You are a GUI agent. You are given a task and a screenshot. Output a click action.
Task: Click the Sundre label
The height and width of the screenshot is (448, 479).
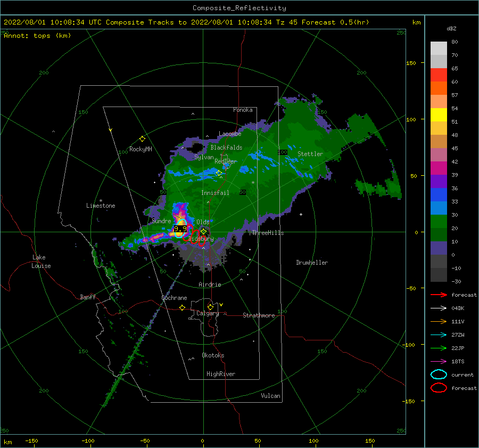tap(161, 221)
